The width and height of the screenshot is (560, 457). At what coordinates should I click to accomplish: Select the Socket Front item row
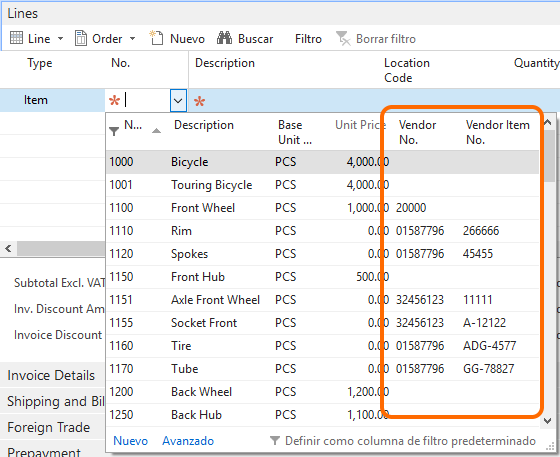point(322,323)
